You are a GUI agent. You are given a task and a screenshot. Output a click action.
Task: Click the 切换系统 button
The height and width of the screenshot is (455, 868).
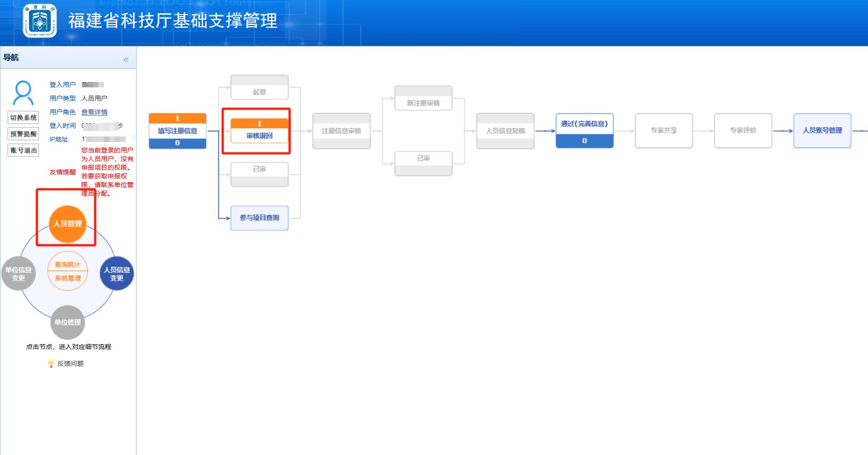pos(23,117)
